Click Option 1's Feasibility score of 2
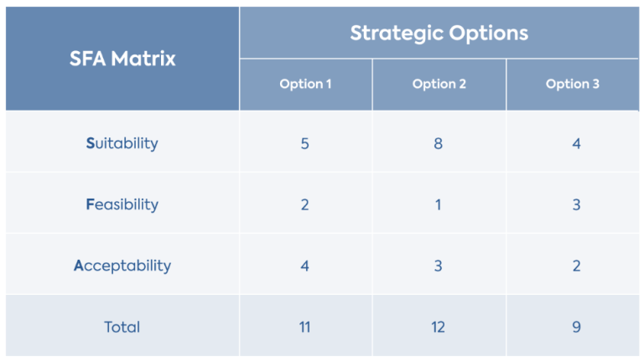 click(305, 204)
